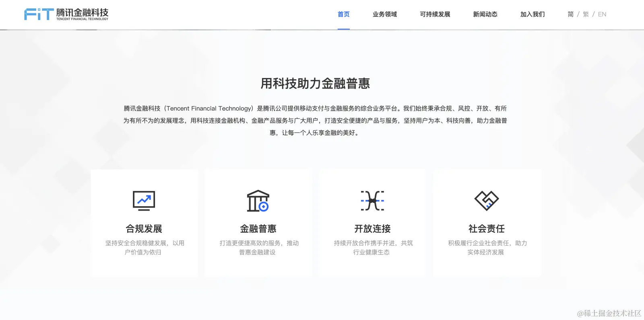Click the 社会责任 card title
Image resolution: width=644 pixels, height=320 pixels.
click(x=487, y=229)
